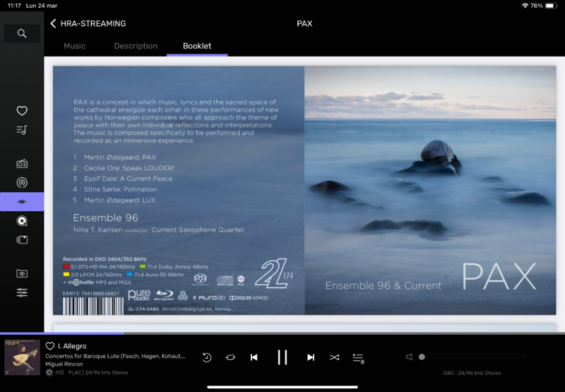Select the highlighted streaming waveform icon in sidebar
The height and width of the screenshot is (392, 565).
[22, 202]
